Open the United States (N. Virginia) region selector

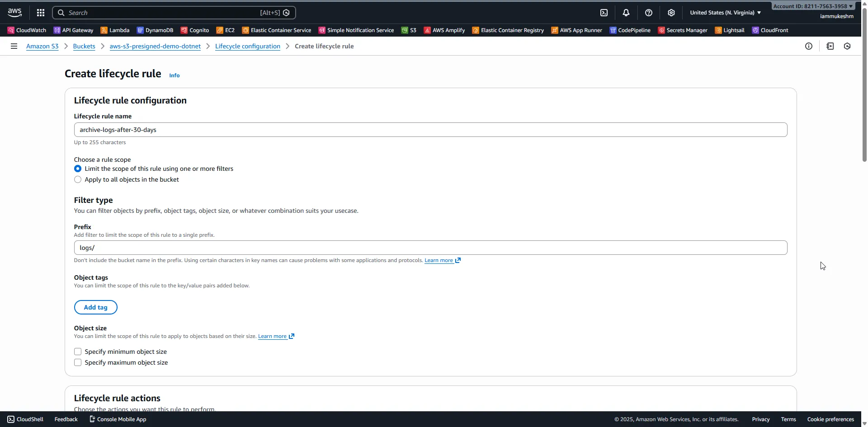point(725,12)
